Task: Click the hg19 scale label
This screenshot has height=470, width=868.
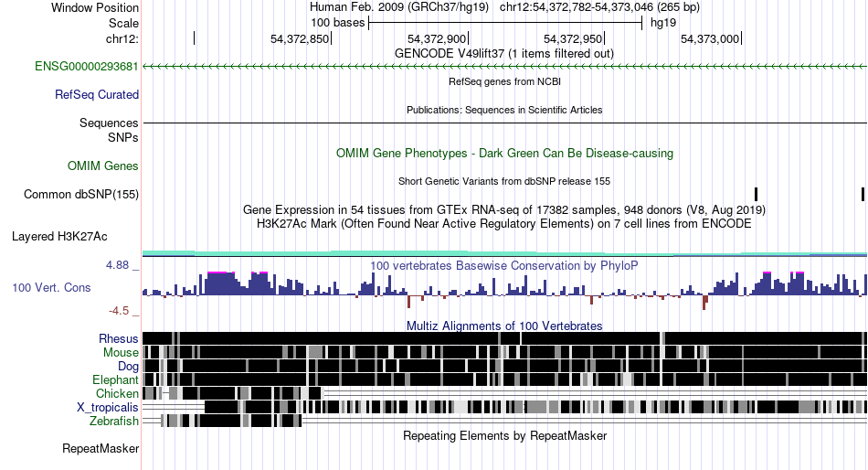Action: (x=663, y=23)
